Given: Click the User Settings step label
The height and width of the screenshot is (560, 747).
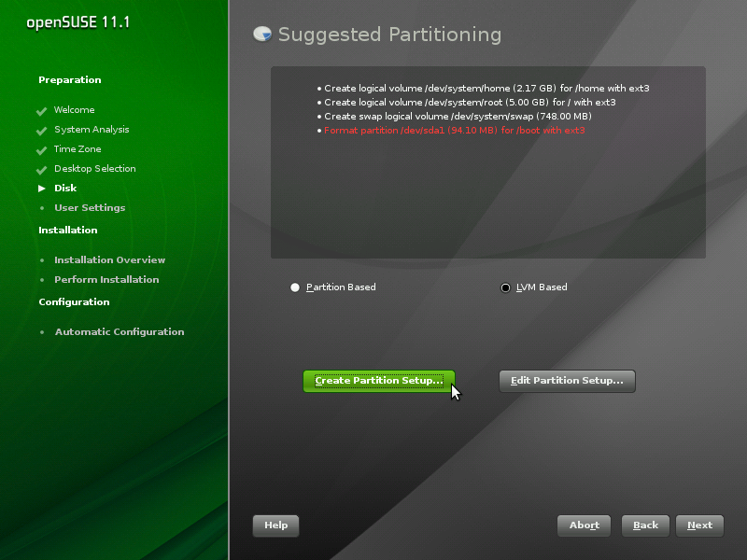Looking at the screenshot, I should 90,207.
